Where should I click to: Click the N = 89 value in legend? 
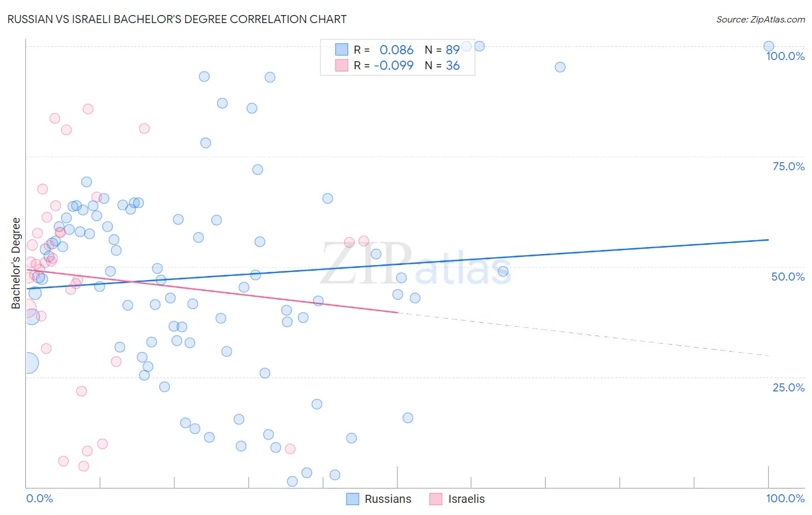click(x=442, y=50)
